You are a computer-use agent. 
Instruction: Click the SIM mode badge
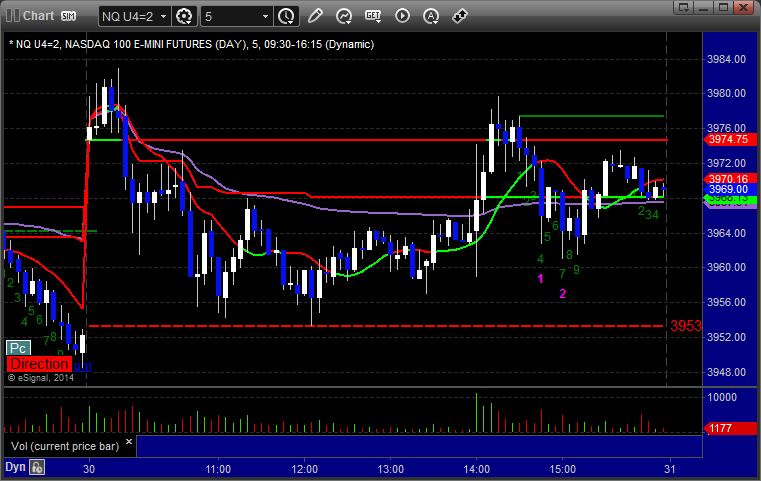(68, 16)
